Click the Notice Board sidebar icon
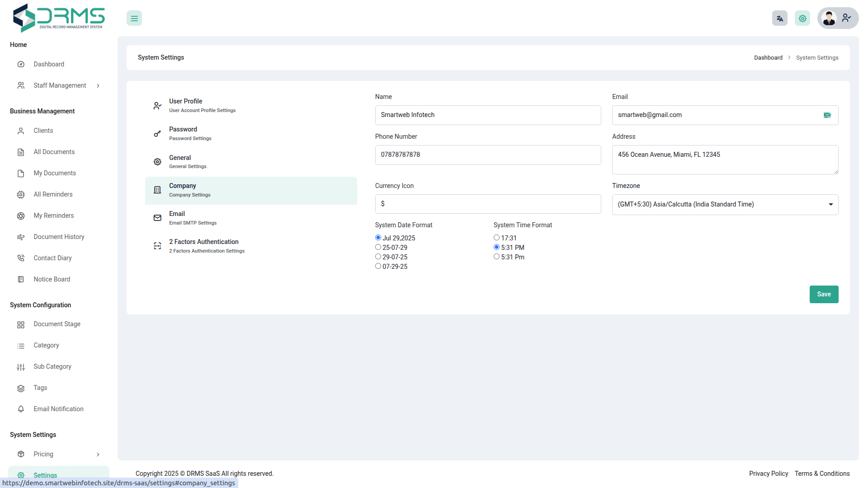The image size is (868, 488). [21, 279]
